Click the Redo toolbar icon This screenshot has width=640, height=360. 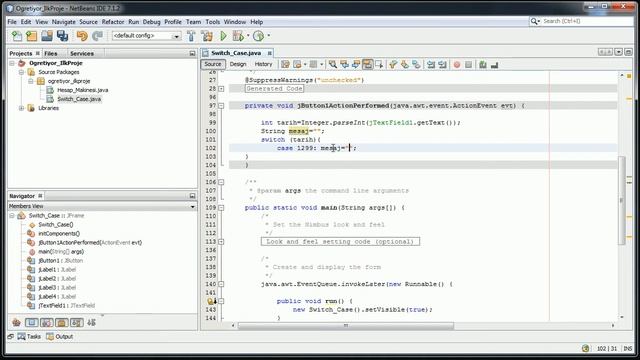pos(97,36)
